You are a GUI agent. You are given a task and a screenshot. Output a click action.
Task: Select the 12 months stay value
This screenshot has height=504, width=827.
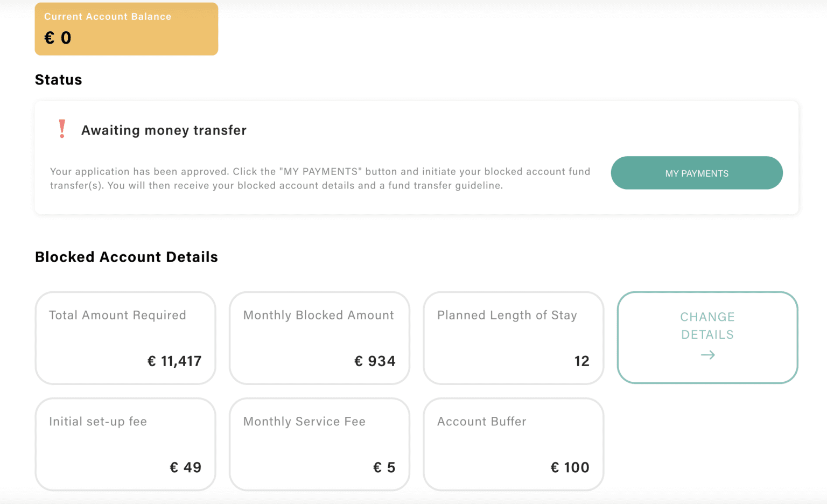click(582, 361)
